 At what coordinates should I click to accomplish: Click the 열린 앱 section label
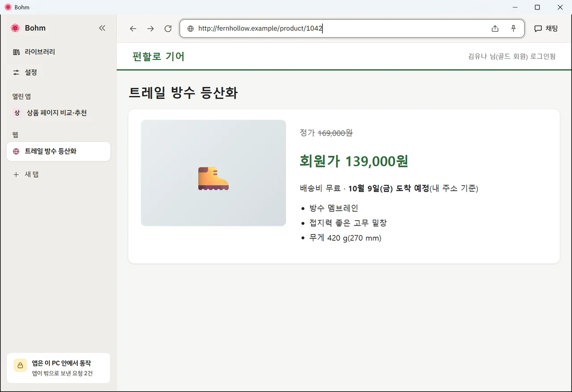tap(21, 96)
